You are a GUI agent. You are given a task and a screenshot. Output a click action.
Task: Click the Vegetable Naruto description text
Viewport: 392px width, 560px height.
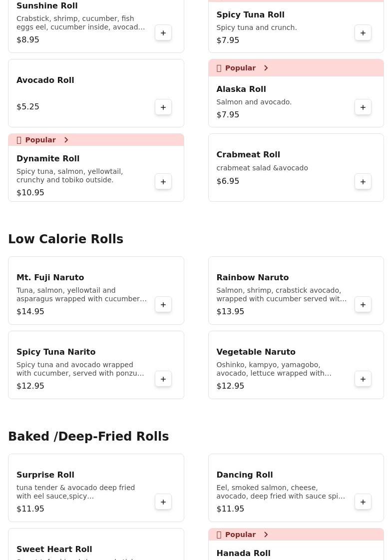274,369
